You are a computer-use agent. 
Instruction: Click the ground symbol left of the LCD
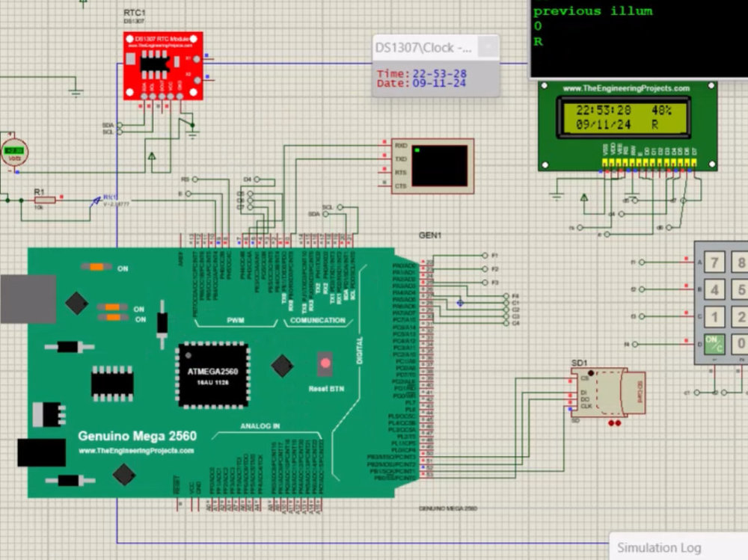click(557, 196)
